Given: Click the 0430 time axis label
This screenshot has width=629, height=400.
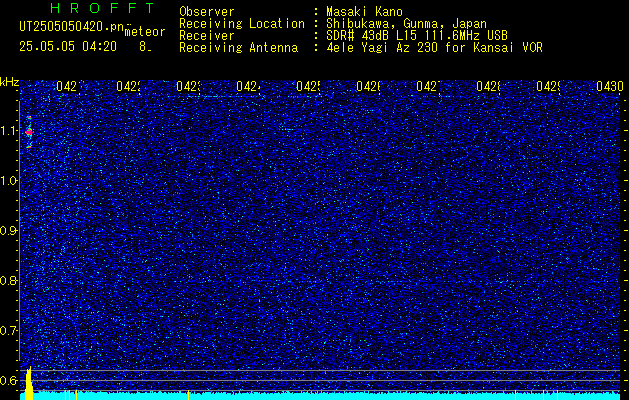Looking at the screenshot, I should coord(610,86).
